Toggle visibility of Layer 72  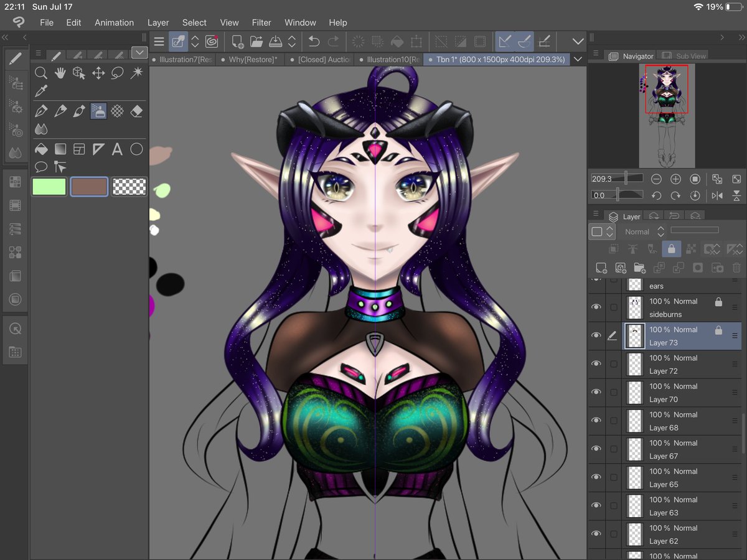(x=596, y=363)
